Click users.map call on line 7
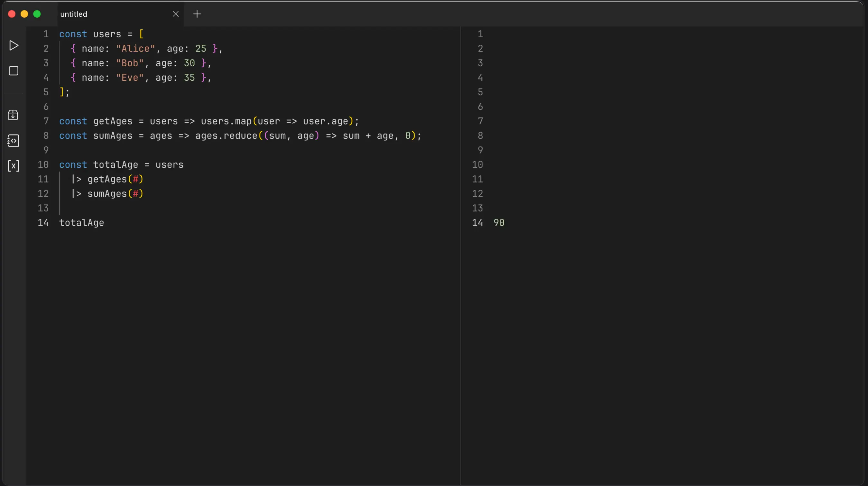 tap(226, 121)
